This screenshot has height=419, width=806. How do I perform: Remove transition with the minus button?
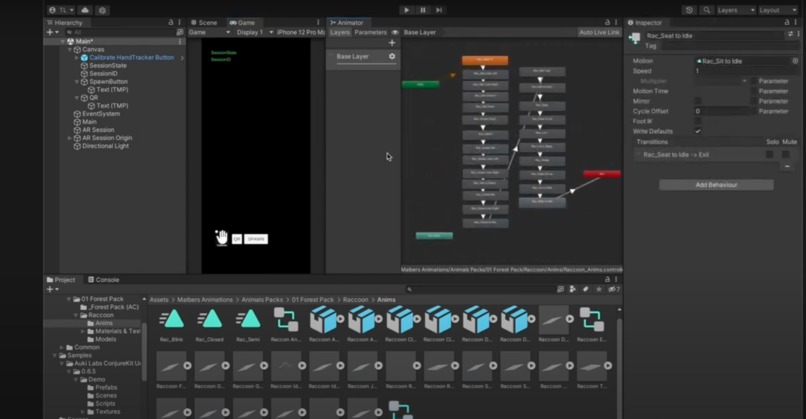(x=787, y=166)
